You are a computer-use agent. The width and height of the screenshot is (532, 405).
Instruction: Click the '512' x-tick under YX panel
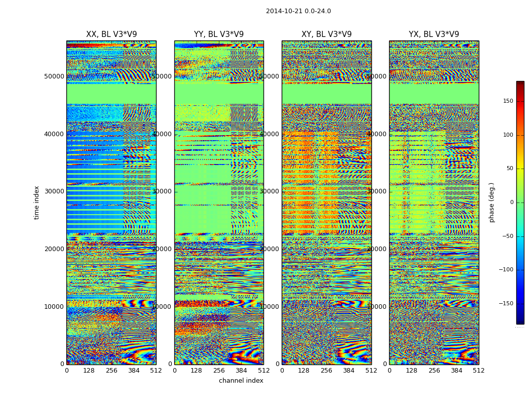[479, 371]
